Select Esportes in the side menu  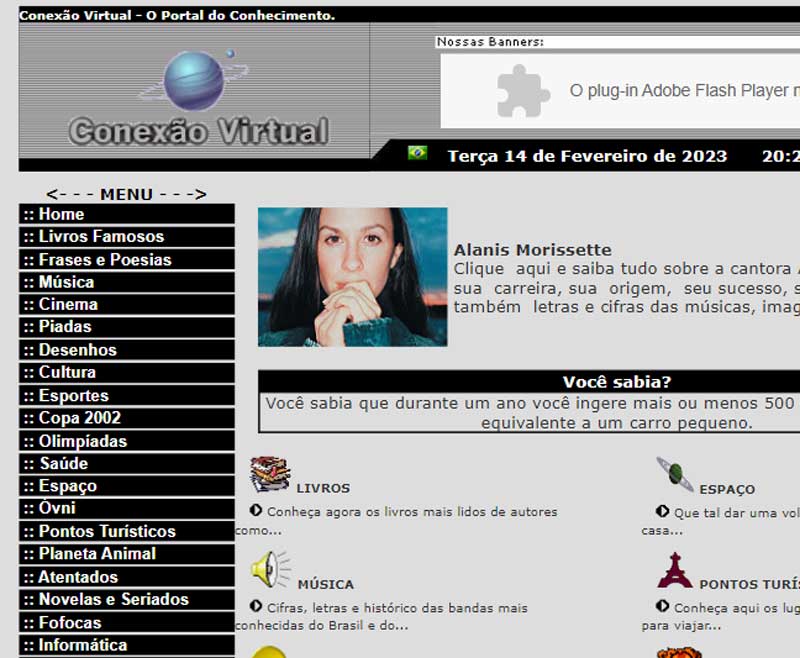tap(127, 395)
